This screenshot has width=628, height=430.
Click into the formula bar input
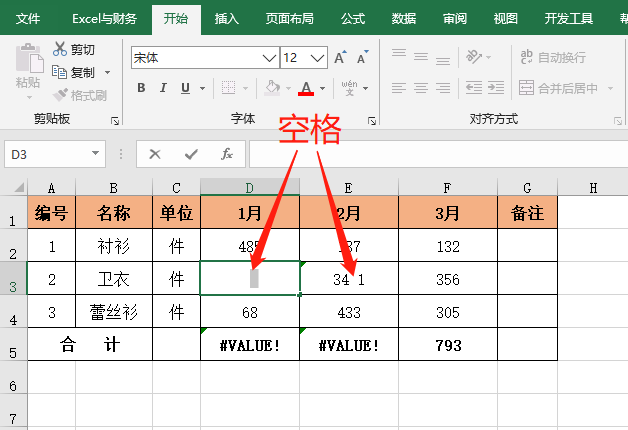click(439, 154)
